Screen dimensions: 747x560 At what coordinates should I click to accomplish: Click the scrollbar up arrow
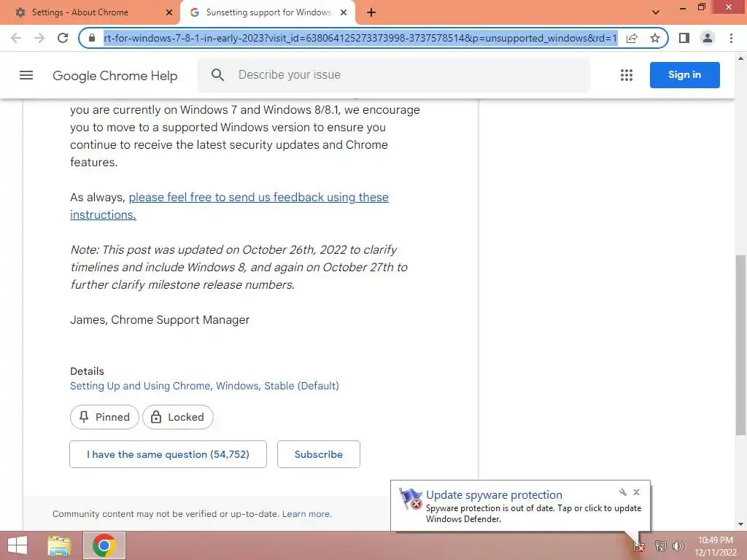click(x=740, y=58)
